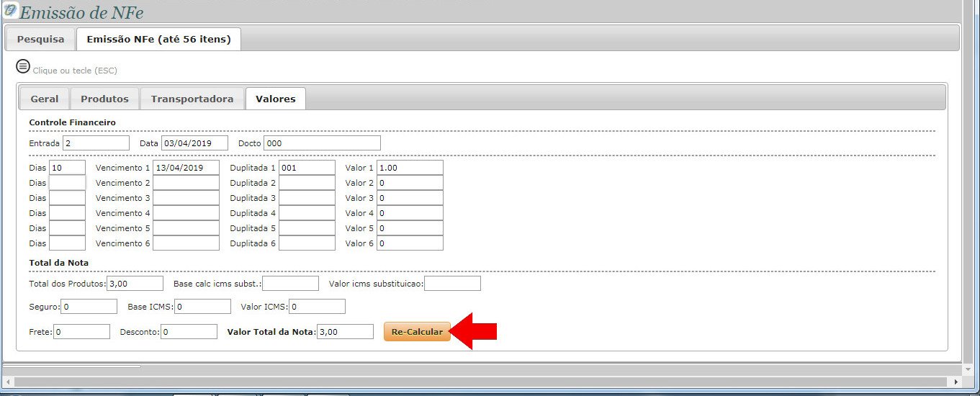This screenshot has height=396, width=980.
Task: Focus the Desconto input field
Action: tap(189, 332)
